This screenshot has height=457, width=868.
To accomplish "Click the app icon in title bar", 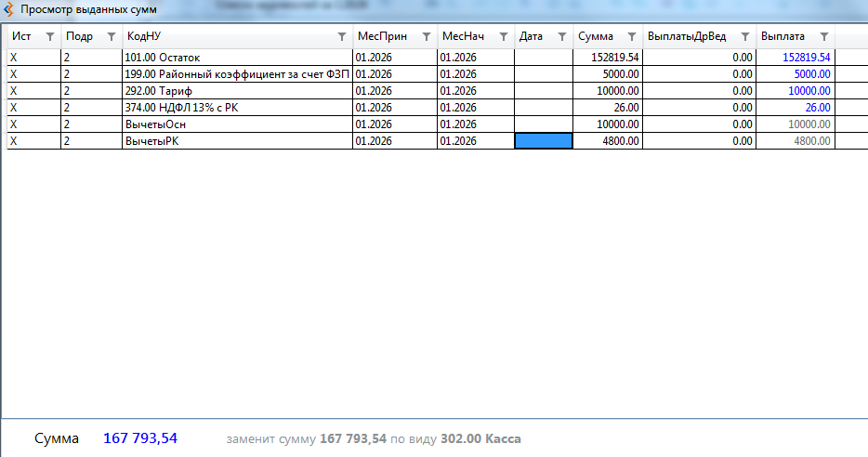I will tap(9, 8).
